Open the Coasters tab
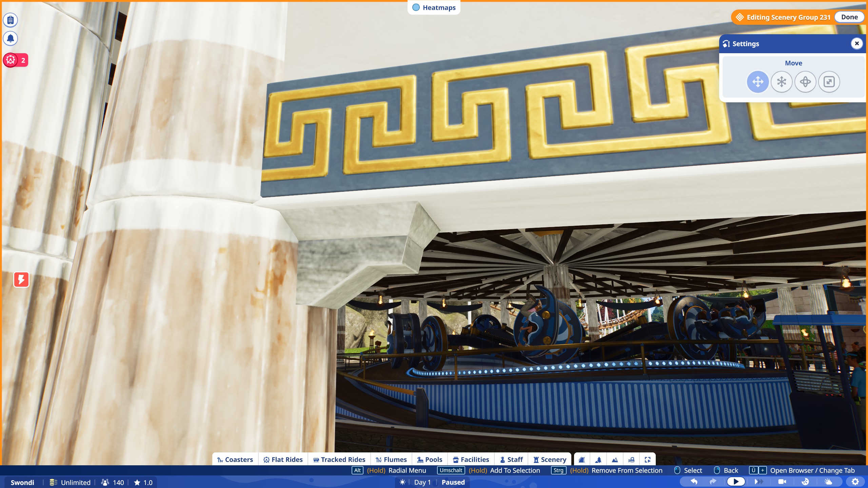Screen dimensions: 868x488 click(235, 460)
